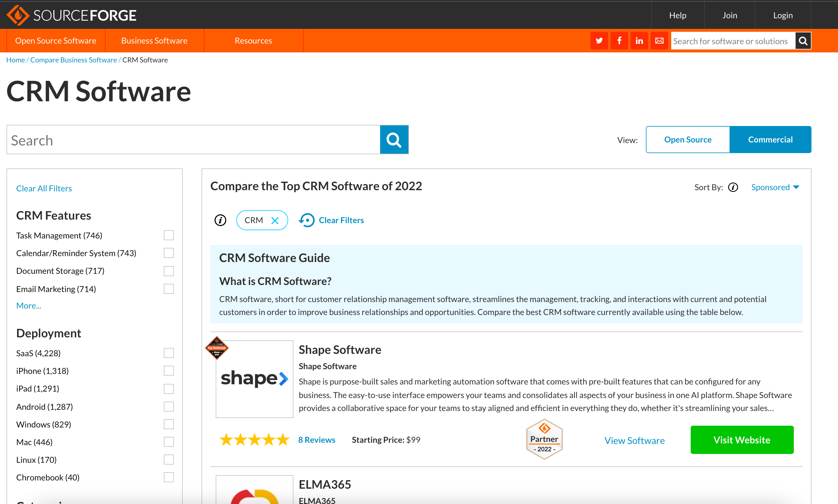The image size is (838, 504).
Task: Click the blue CRM search button
Action: point(394,140)
